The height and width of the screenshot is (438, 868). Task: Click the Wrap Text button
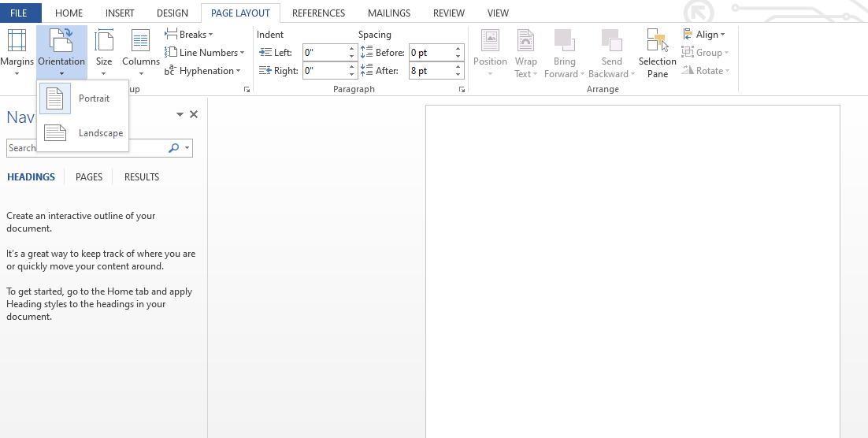pyautogui.click(x=525, y=53)
